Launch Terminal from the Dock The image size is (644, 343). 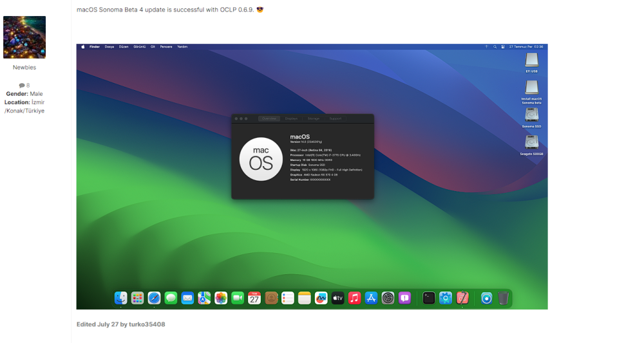click(429, 299)
